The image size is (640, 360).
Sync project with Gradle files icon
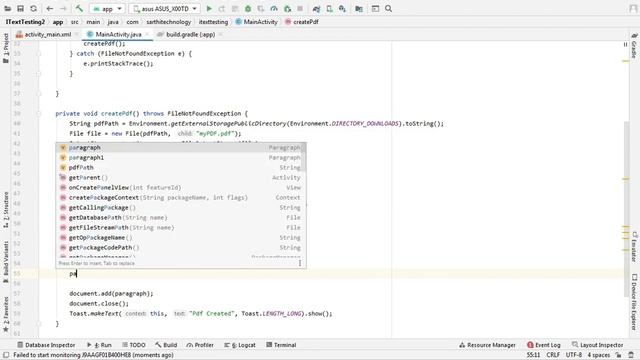(316, 9)
